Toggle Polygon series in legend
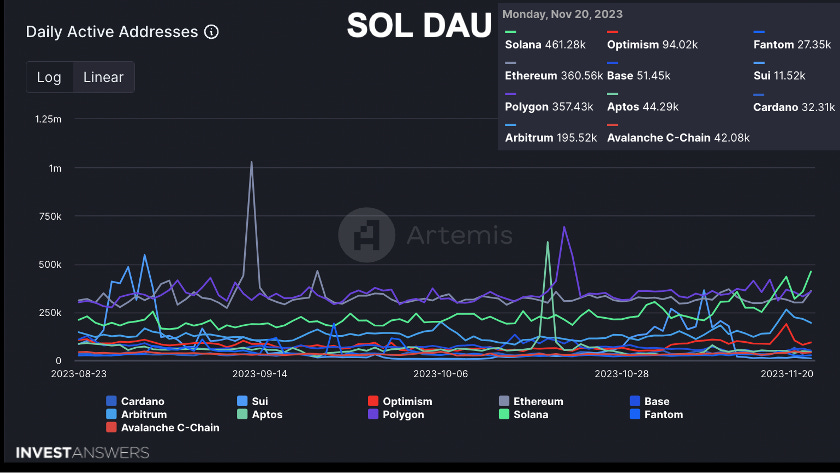Screen dimensions: 840x473 coord(396,415)
